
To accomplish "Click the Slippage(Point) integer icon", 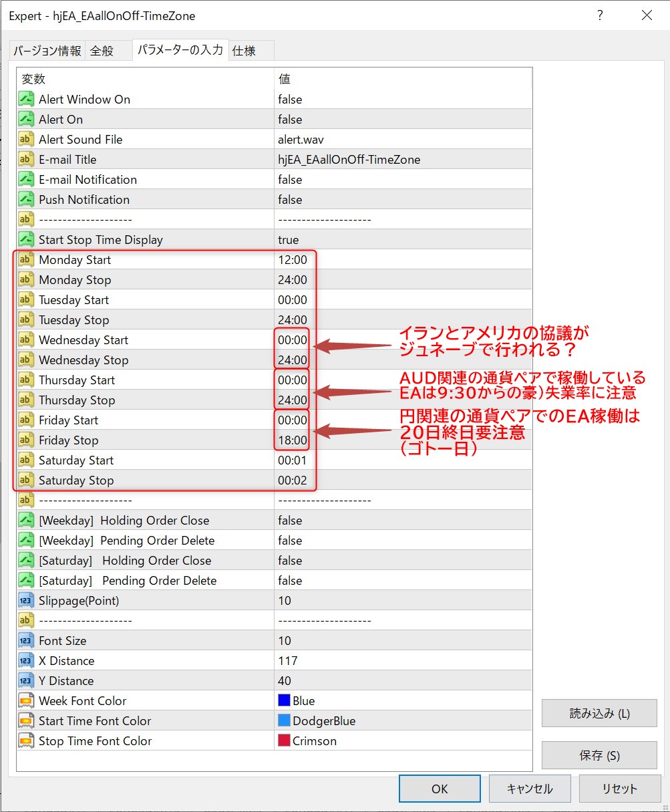I will (x=26, y=601).
